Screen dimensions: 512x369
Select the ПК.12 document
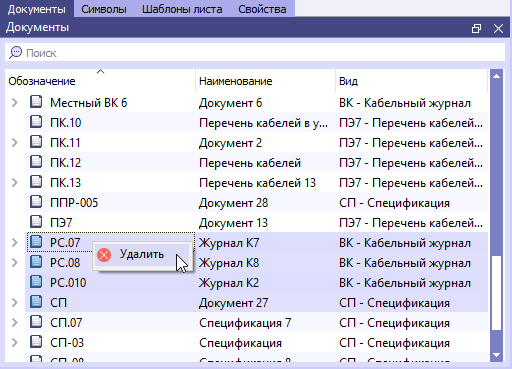pyautogui.click(x=66, y=163)
